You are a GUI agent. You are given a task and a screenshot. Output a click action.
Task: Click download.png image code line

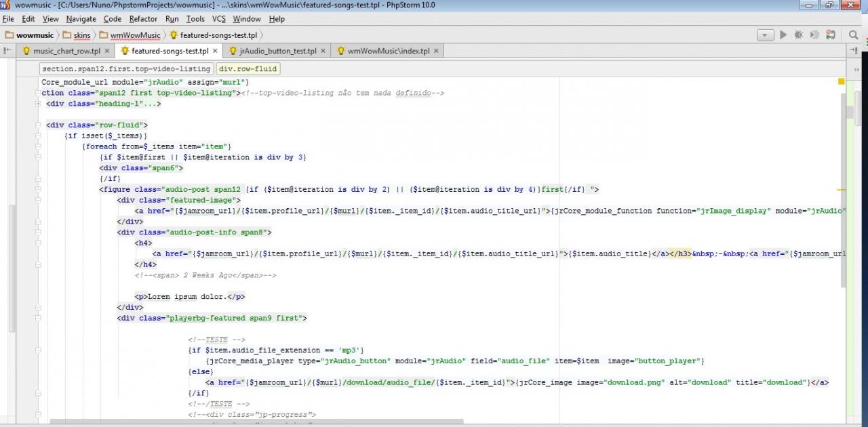pyautogui.click(x=517, y=382)
